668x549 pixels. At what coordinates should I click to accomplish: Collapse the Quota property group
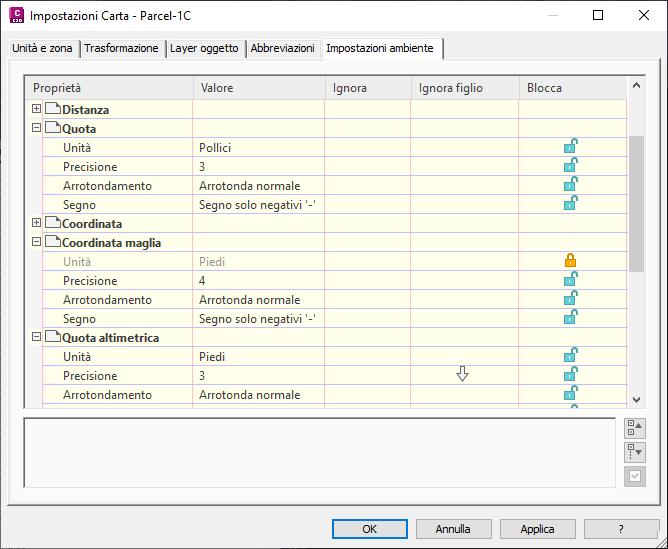pyautogui.click(x=37, y=128)
